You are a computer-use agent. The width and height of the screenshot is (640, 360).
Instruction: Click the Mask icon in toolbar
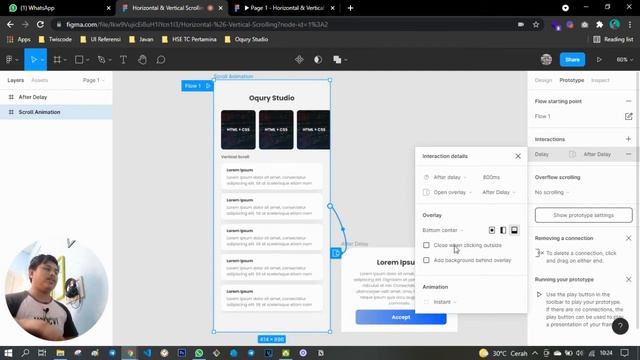(x=318, y=60)
